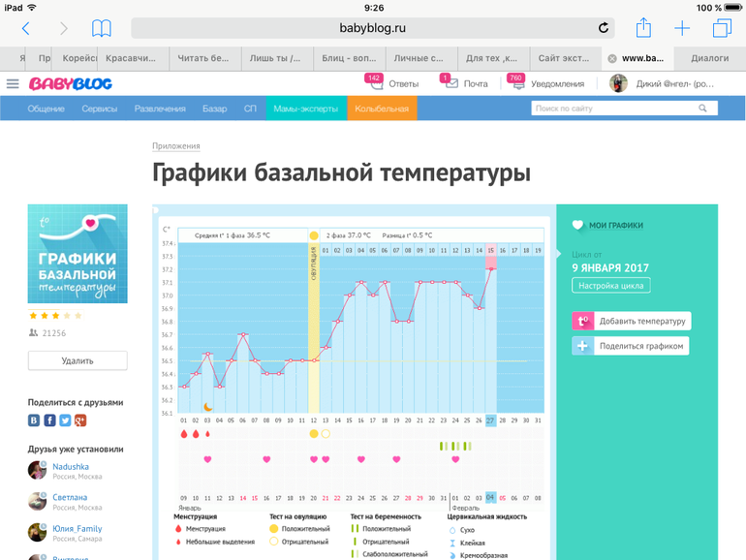Screen dimensions: 746x560
Task: Open Safari bookmarks book icon
Action: (101, 28)
